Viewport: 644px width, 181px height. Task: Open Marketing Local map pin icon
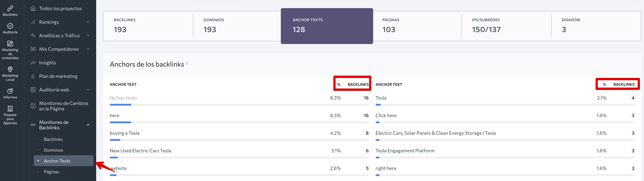(x=10, y=69)
